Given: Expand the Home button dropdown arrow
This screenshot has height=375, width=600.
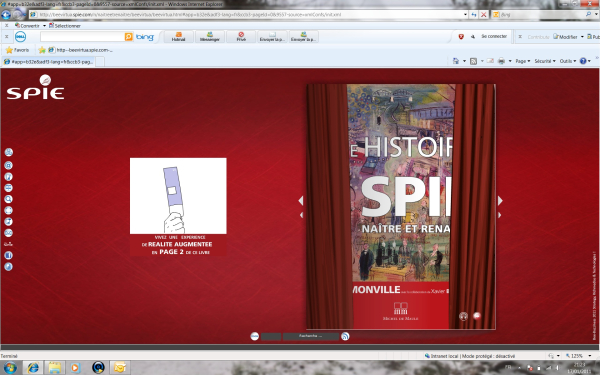Looking at the screenshot, I should 465,61.
